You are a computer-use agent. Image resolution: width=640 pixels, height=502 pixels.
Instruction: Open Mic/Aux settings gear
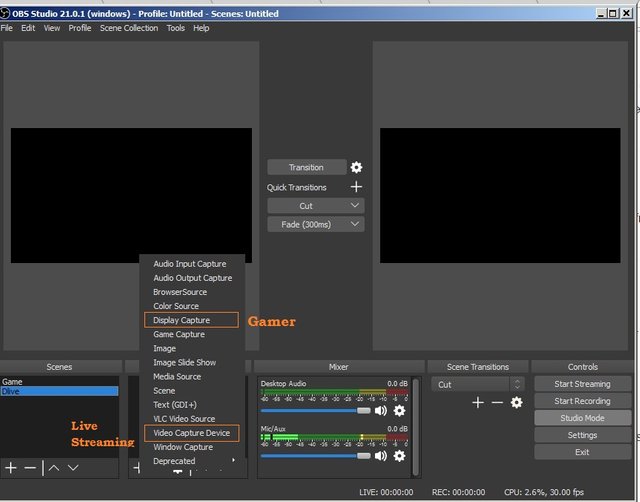(x=400, y=455)
